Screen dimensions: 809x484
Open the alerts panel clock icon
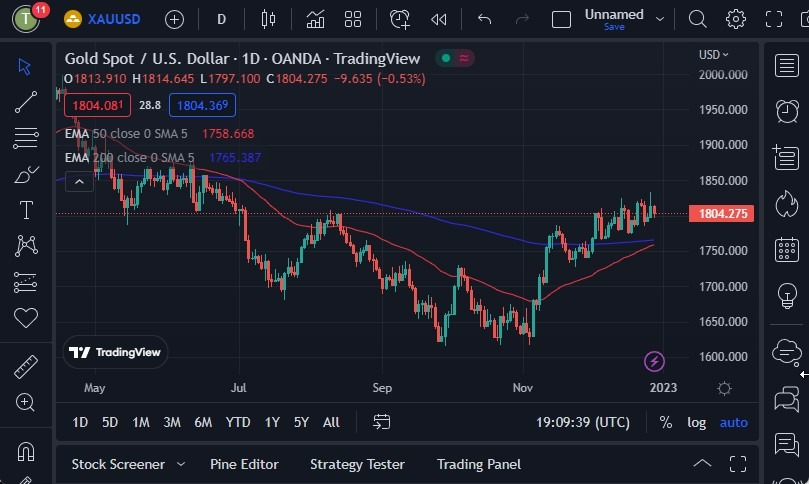(787, 110)
